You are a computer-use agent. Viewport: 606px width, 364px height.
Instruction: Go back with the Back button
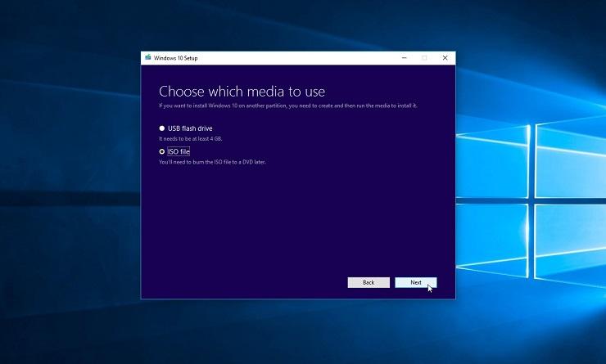[x=369, y=282]
